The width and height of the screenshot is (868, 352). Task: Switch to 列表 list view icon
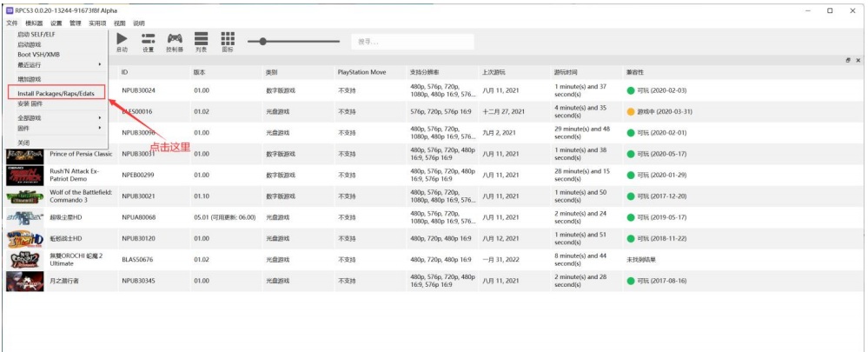201,41
